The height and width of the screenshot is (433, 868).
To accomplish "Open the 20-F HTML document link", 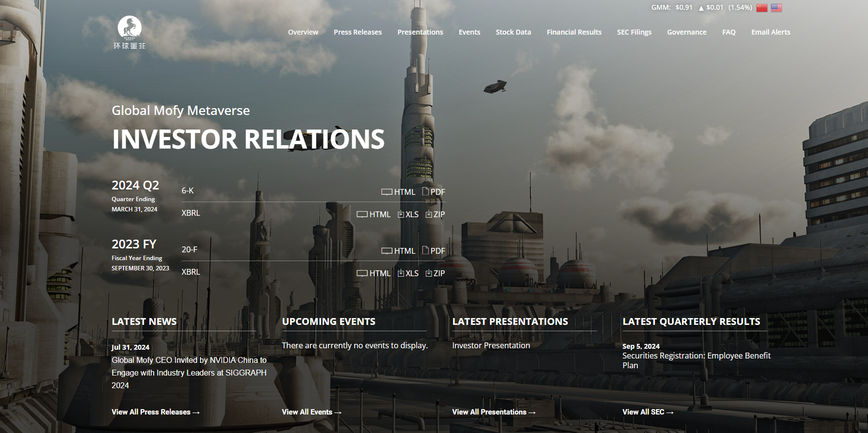I will click(x=398, y=251).
